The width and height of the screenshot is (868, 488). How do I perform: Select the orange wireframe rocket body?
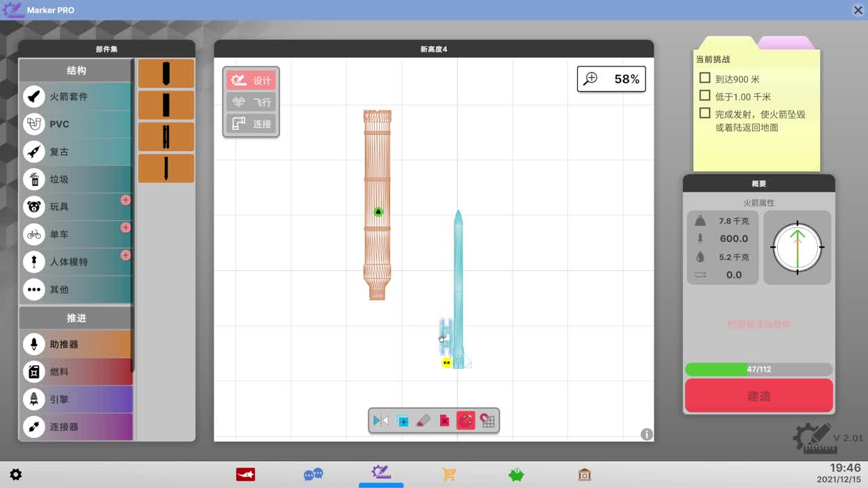(x=377, y=205)
